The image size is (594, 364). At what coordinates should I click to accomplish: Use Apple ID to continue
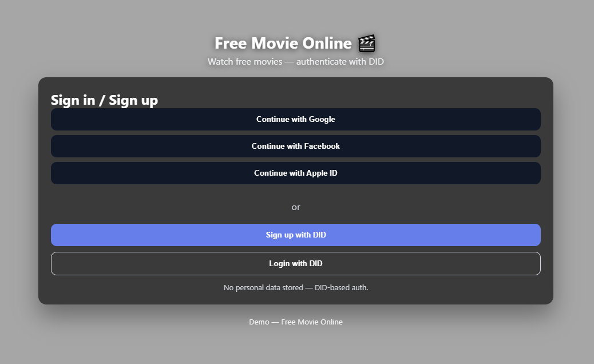[x=296, y=173]
